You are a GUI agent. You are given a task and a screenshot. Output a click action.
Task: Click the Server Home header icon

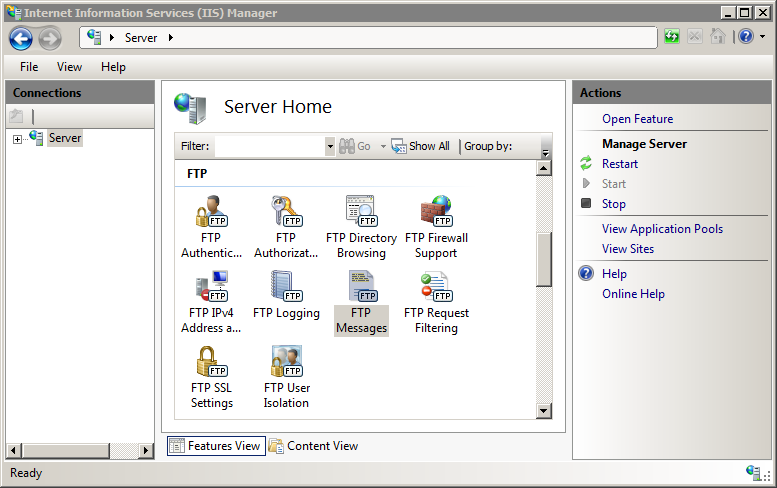pyautogui.click(x=190, y=108)
